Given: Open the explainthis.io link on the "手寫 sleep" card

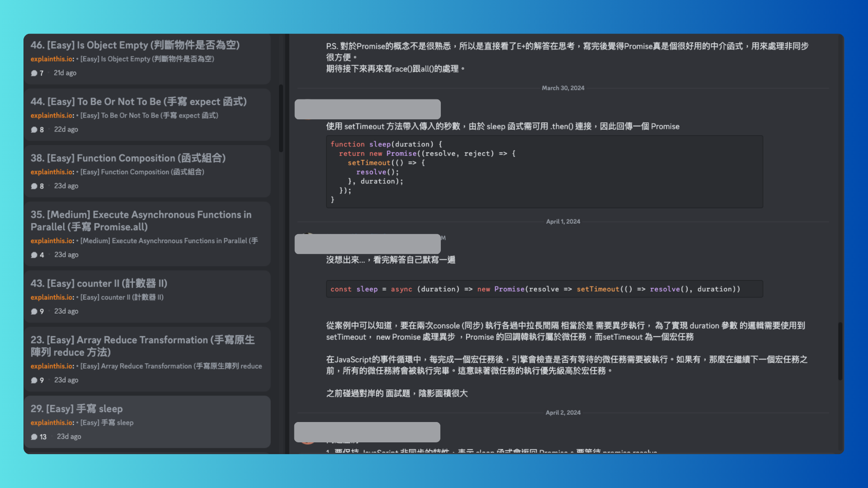Looking at the screenshot, I should [x=52, y=422].
